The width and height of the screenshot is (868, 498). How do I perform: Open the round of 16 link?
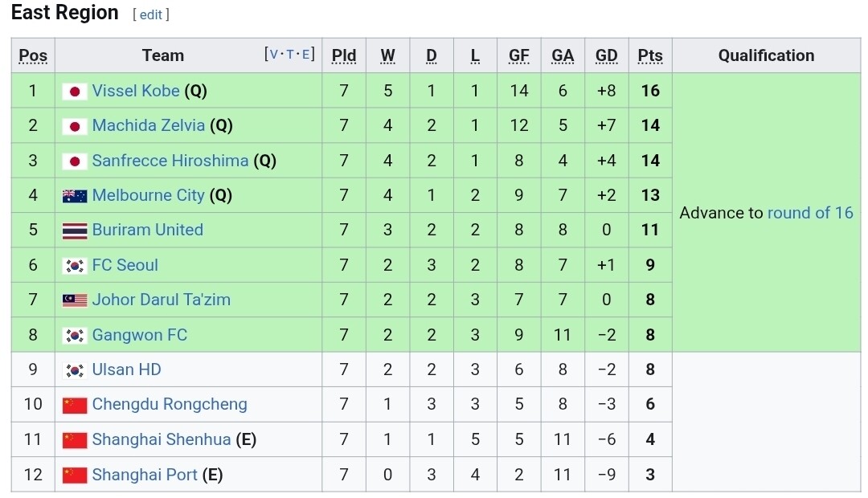coord(810,213)
